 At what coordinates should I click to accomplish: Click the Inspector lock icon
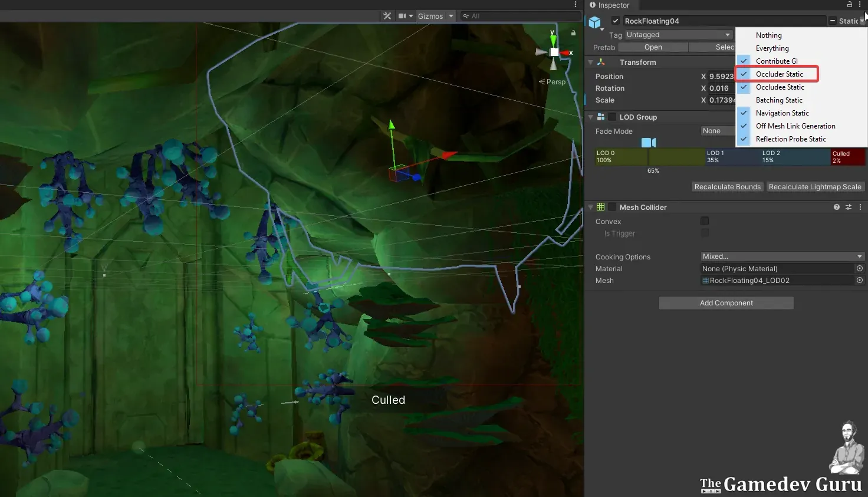850,5
